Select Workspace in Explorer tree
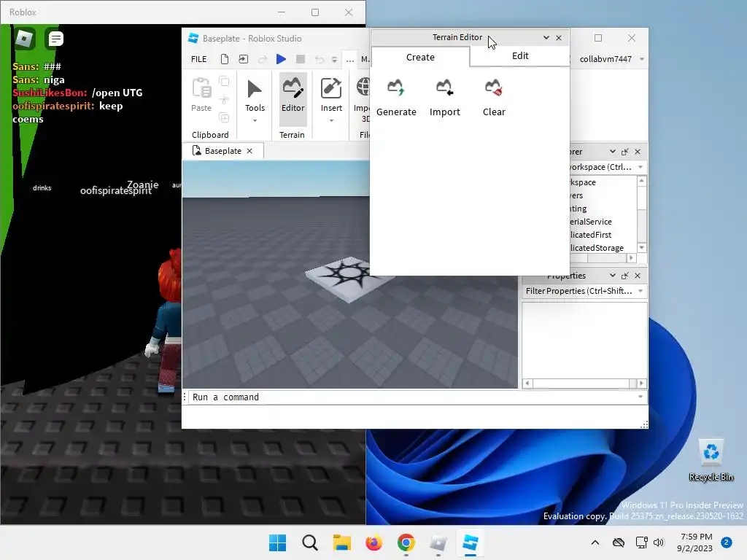Viewport: 747px width, 560px height. (583, 182)
